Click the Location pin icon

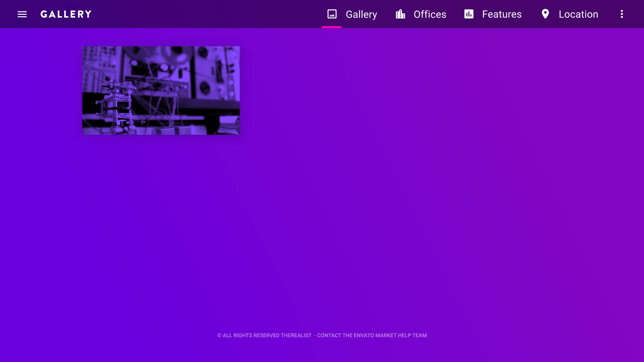pos(545,14)
